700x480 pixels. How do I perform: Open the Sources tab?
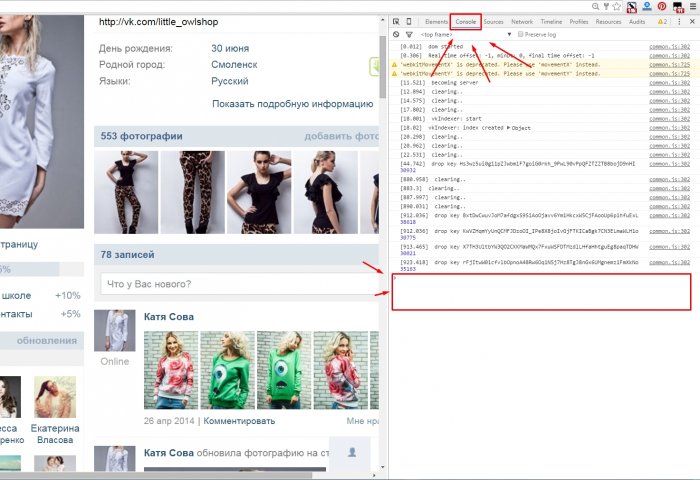click(x=494, y=21)
